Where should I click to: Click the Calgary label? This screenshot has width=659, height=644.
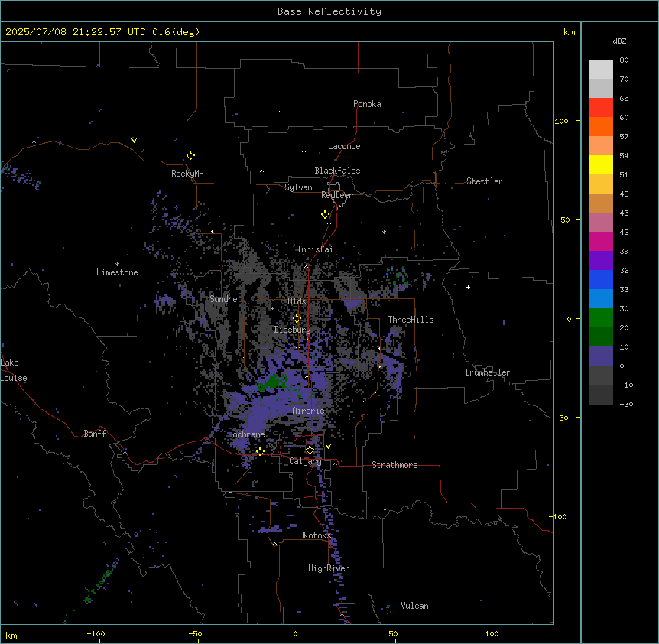tap(305, 461)
